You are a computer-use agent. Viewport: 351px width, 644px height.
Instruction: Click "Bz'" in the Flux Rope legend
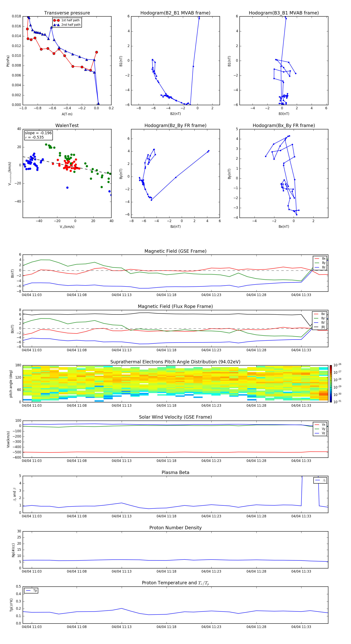(x=323, y=323)
